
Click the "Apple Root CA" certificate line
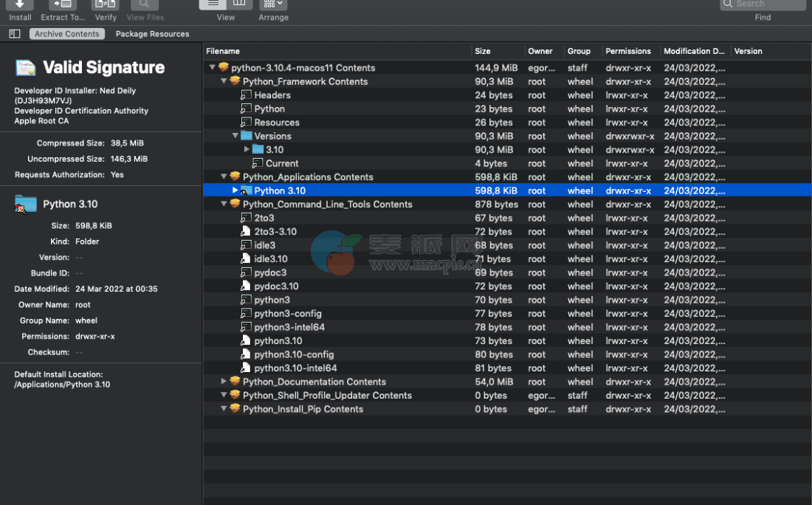click(41, 120)
